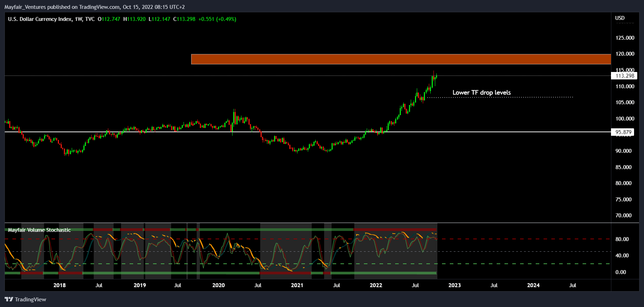Viewport: 644px width, 307px height.
Task: Click the 70.000 price axis label
Action: (623, 216)
